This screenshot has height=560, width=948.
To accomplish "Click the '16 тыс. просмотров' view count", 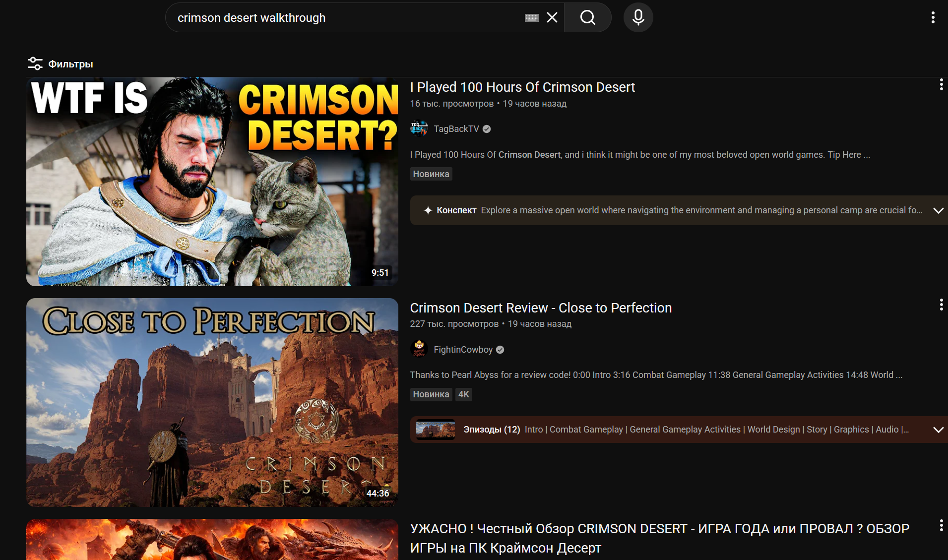I will point(452,104).
